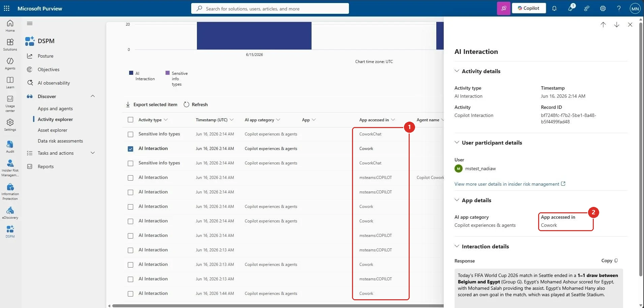The image size is (644, 308).
Task: Open the header settings gear
Action: [603, 8]
